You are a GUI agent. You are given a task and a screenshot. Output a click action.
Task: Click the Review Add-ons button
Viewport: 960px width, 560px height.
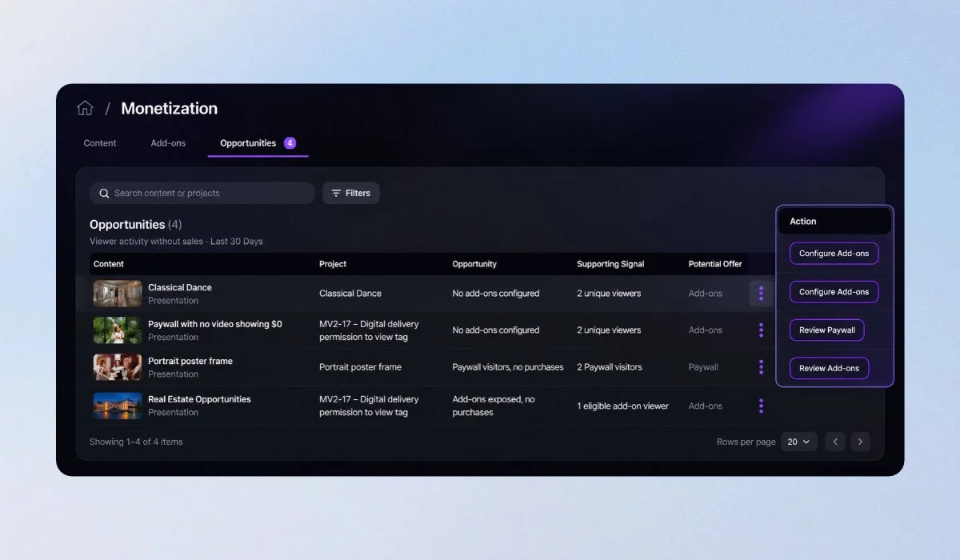click(830, 369)
